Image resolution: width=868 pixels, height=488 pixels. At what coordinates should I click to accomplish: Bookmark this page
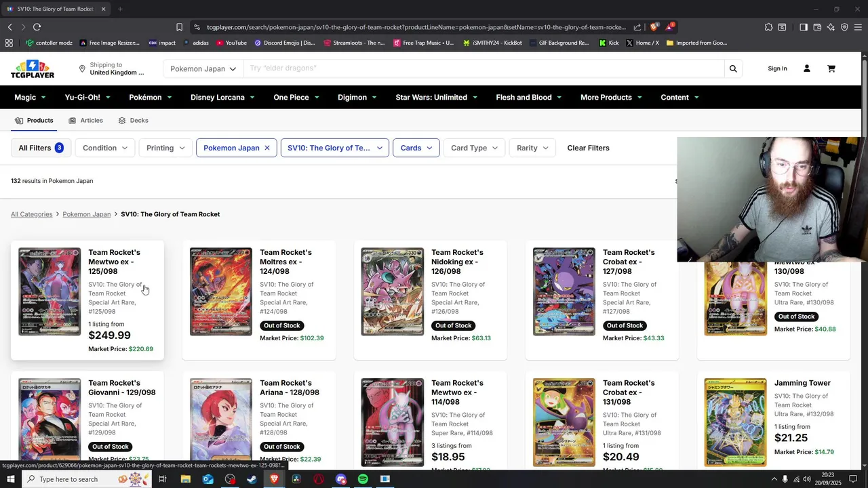179,27
